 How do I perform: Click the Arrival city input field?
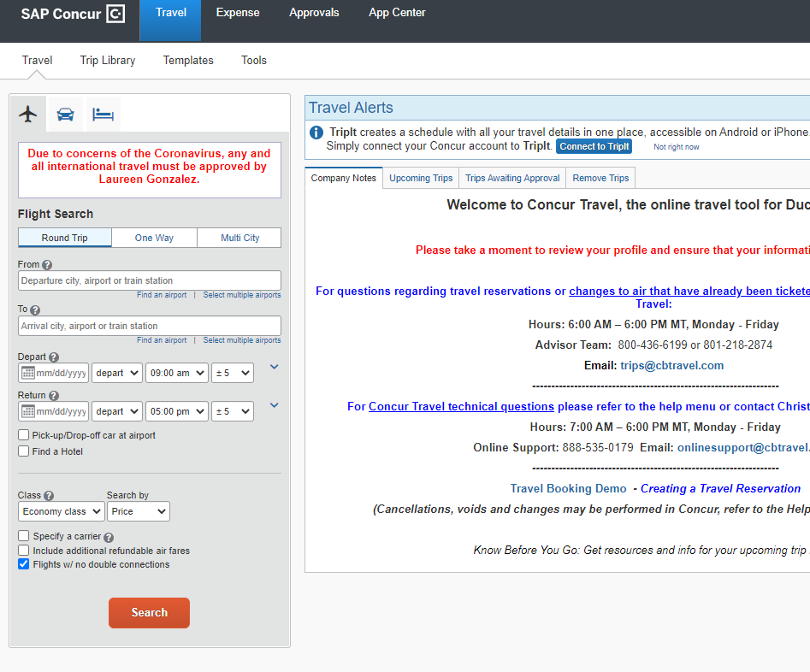[x=150, y=326]
